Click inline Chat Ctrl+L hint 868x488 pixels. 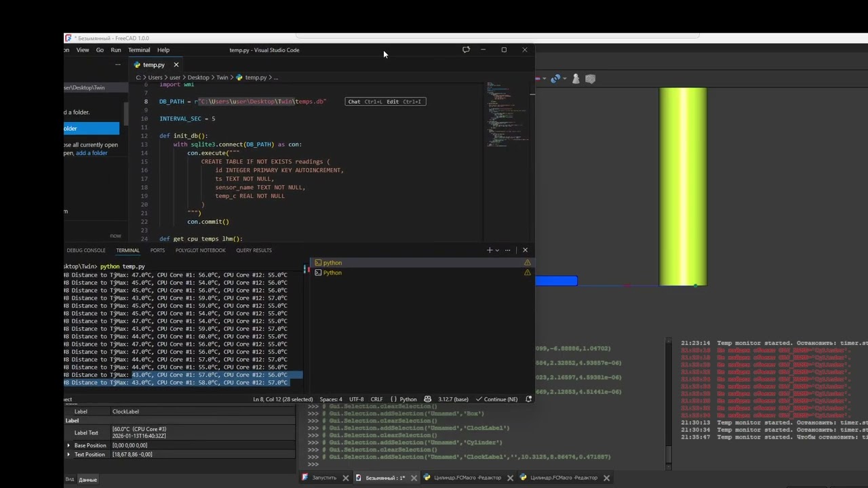click(x=366, y=102)
